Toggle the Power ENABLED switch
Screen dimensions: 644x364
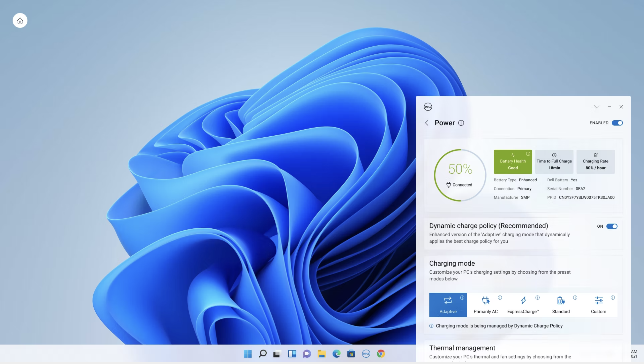coord(617,123)
